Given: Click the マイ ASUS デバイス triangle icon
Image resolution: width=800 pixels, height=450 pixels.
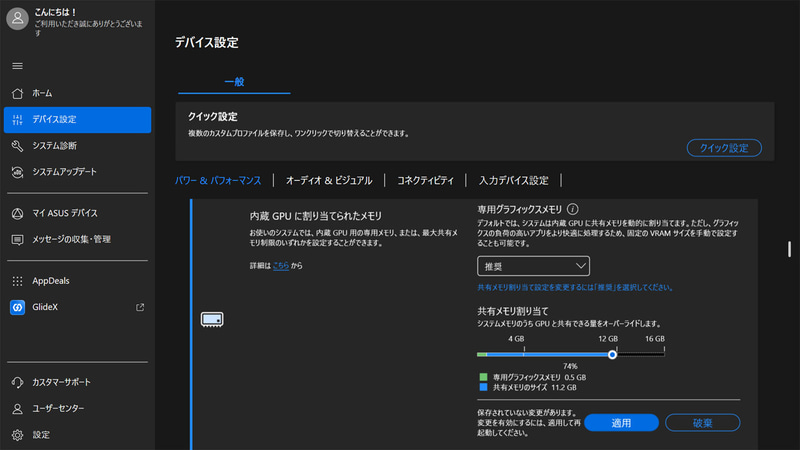Looking at the screenshot, I should 17,213.
